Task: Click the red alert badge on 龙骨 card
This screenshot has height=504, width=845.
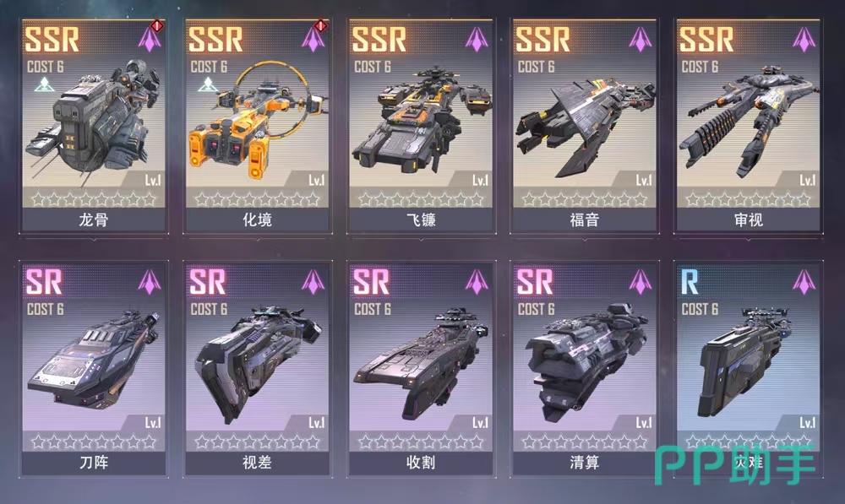Action: click(x=157, y=25)
